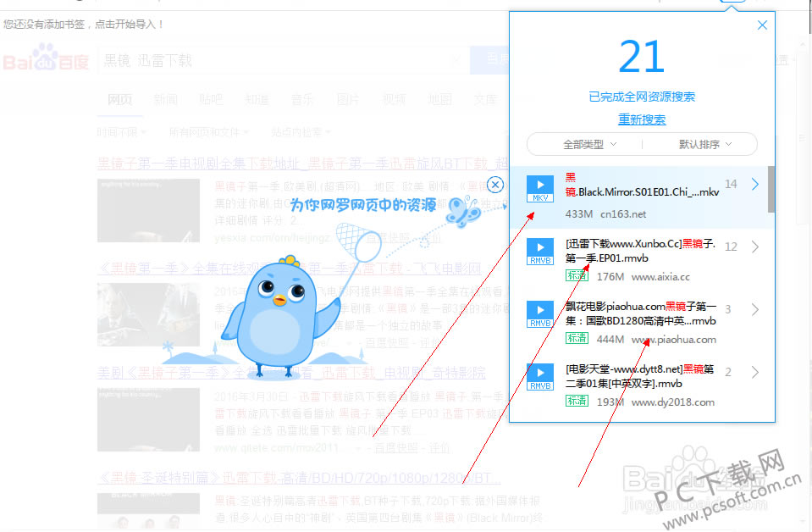Switch to the 视频 tab
Viewport: 812px width, 532px height.
point(394,99)
